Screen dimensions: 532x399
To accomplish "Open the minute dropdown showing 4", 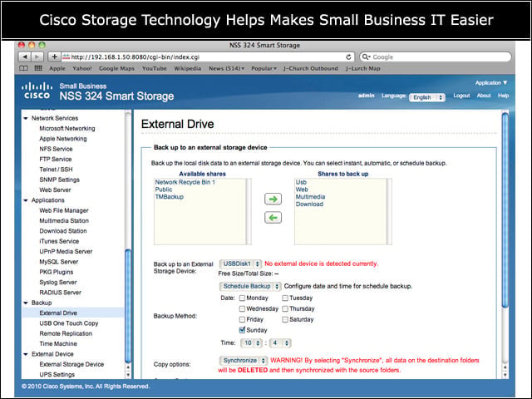I will 280,343.
